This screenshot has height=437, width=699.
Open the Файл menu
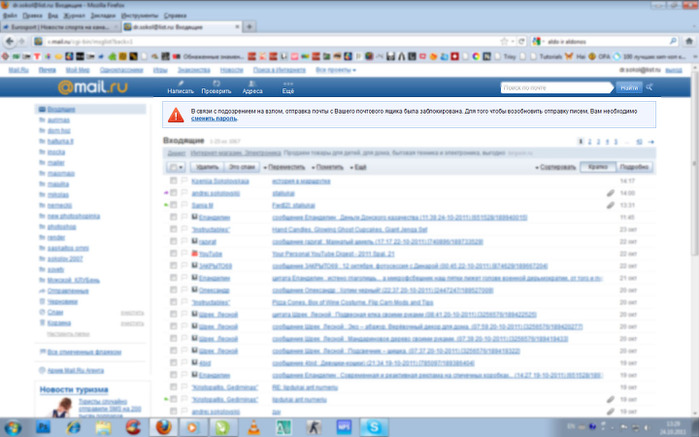point(10,16)
